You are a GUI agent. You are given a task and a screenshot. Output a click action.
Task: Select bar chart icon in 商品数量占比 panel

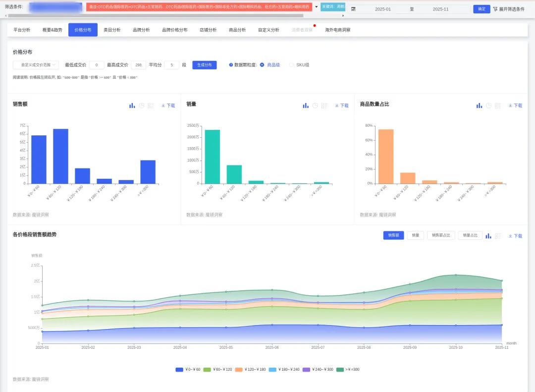[x=479, y=106]
